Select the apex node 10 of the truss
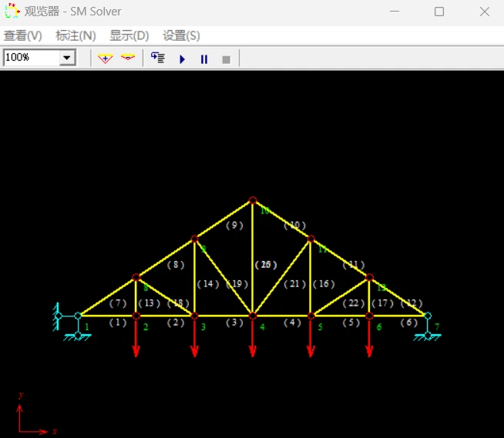The image size is (504, 438). tap(252, 201)
